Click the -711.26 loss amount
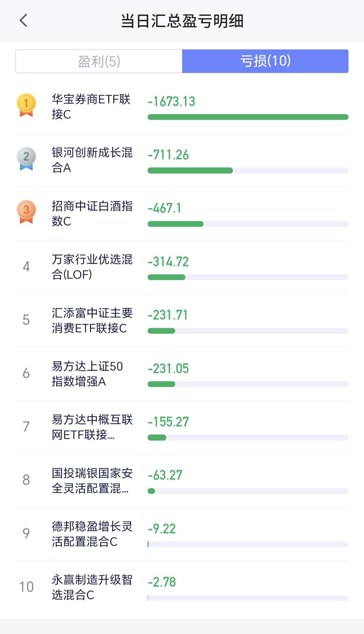 (x=169, y=155)
